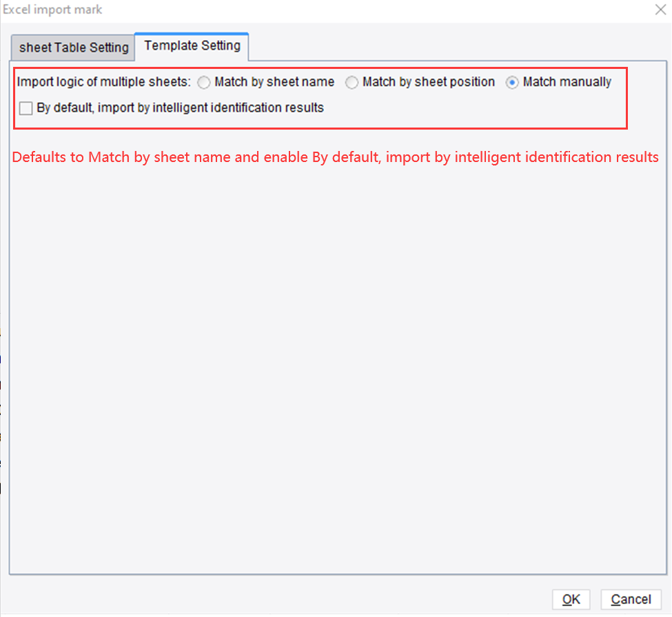The height and width of the screenshot is (617, 672).
Task: Select Match by sheet name option
Action: (204, 81)
